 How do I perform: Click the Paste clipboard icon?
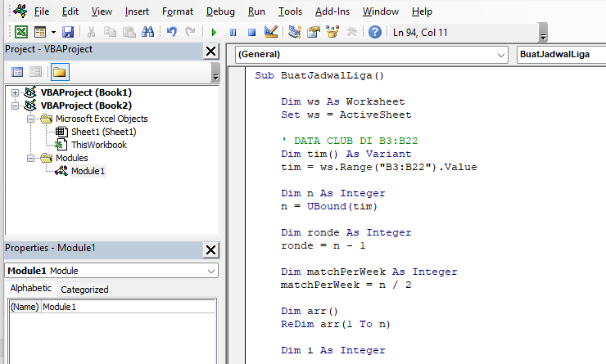[x=129, y=32]
